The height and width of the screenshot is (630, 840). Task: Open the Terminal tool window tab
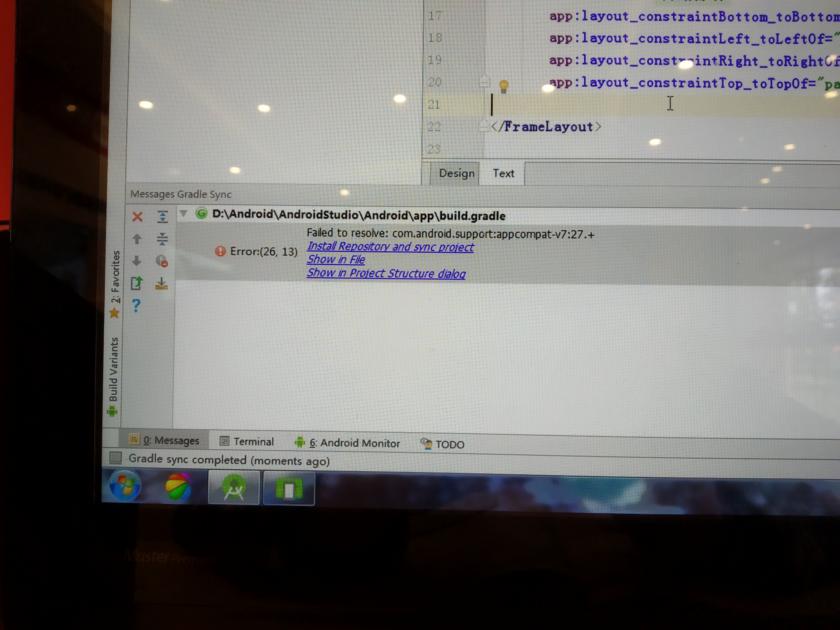pos(247,442)
